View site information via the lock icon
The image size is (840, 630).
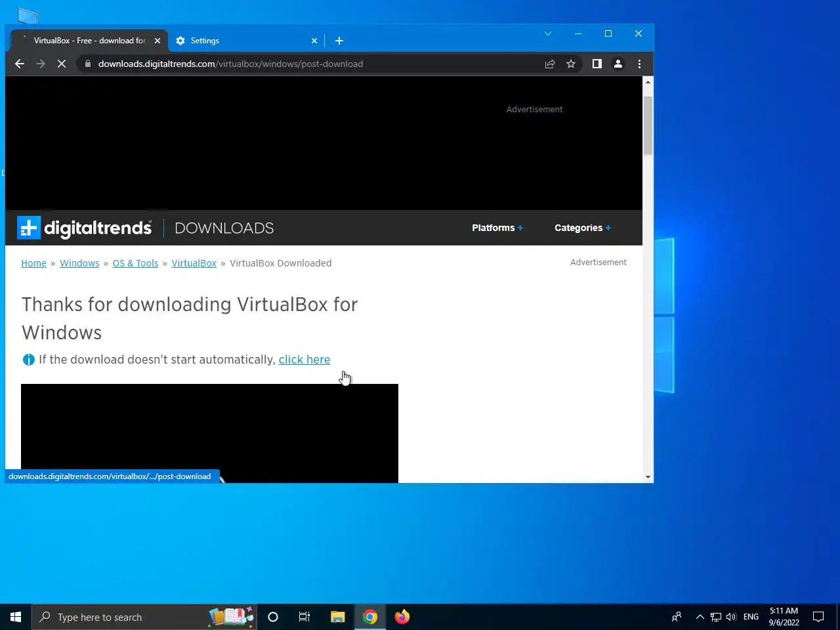(88, 64)
